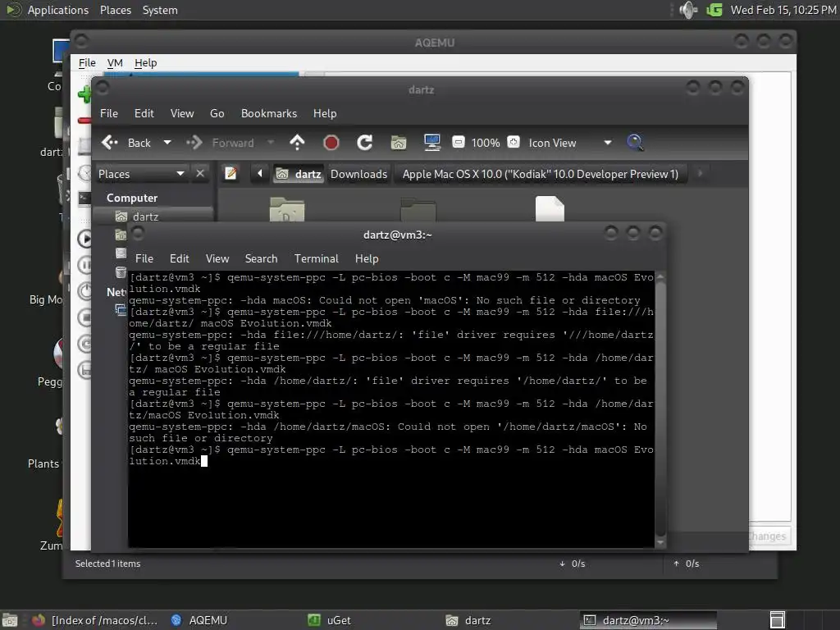The width and height of the screenshot is (840, 630).
Task: Click the power icon in AQEMU sidebar
Action: click(x=84, y=291)
